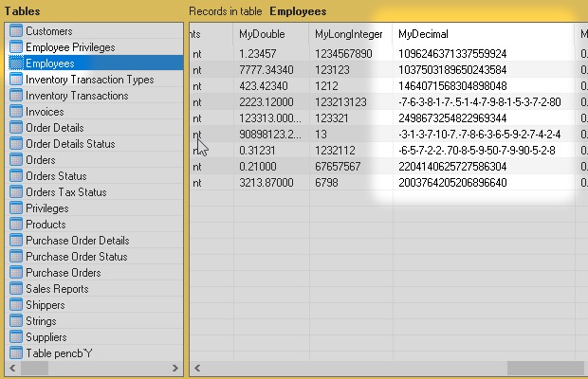Click the Products table icon

tap(16, 225)
